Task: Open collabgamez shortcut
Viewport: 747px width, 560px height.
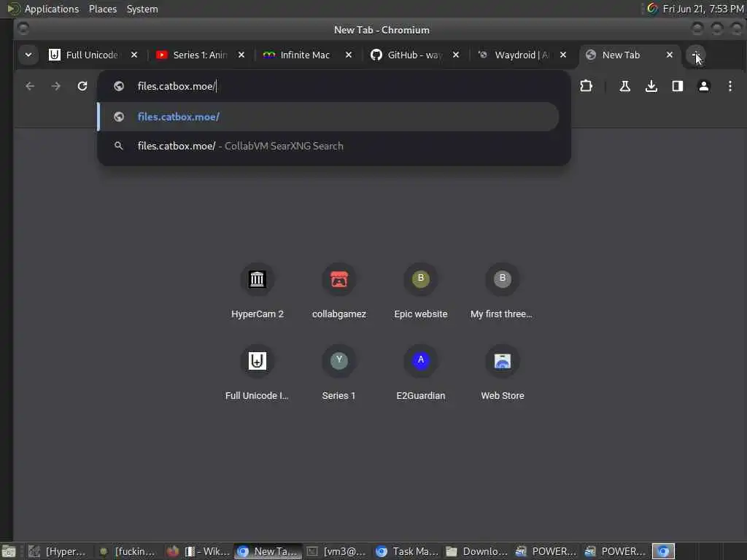Action: coord(339,290)
